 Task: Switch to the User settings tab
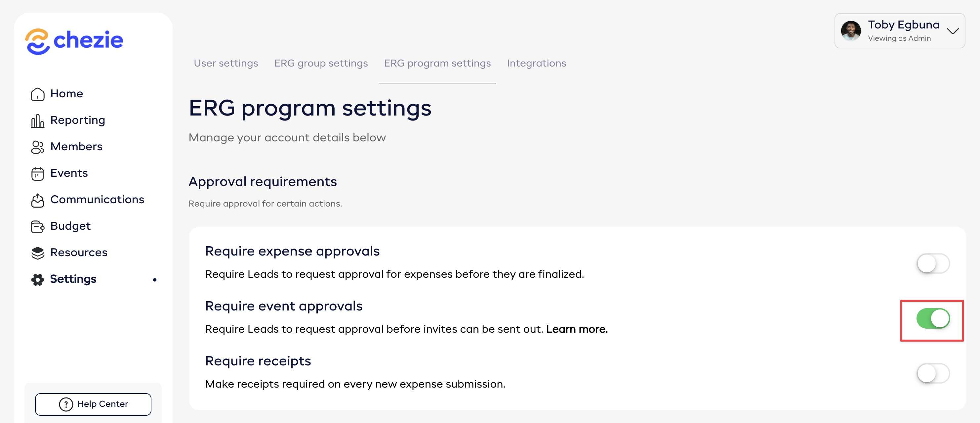point(225,63)
